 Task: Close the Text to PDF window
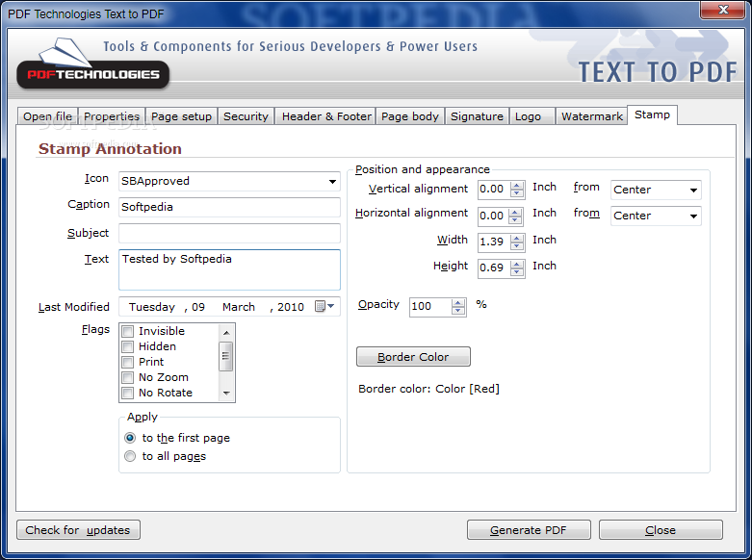723,10
